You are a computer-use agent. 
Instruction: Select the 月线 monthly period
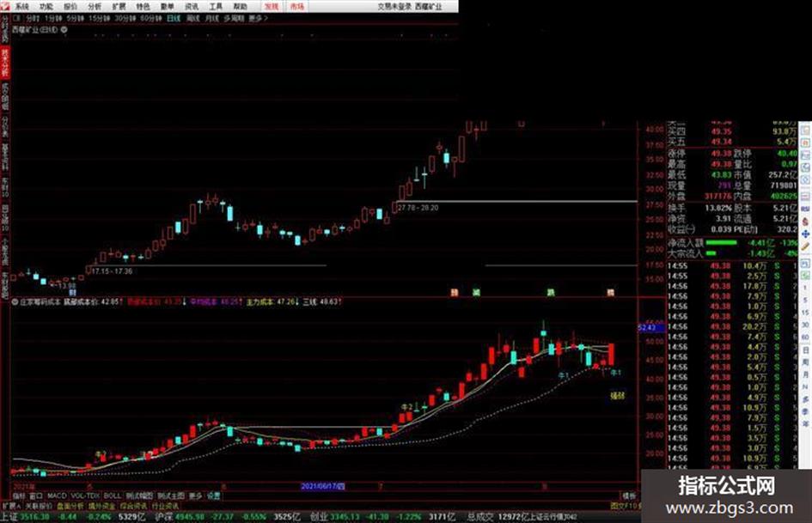coord(211,18)
